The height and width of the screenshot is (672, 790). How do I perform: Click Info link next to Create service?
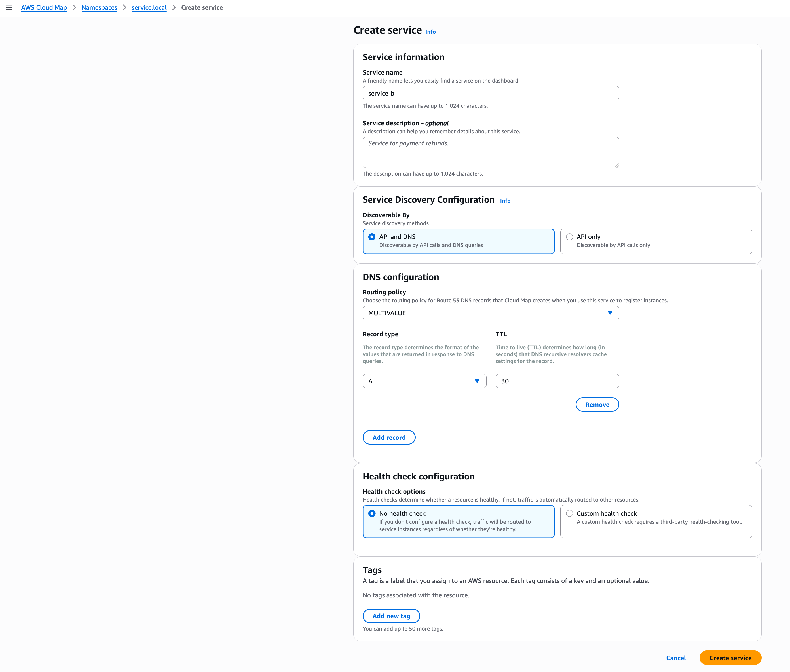[430, 32]
